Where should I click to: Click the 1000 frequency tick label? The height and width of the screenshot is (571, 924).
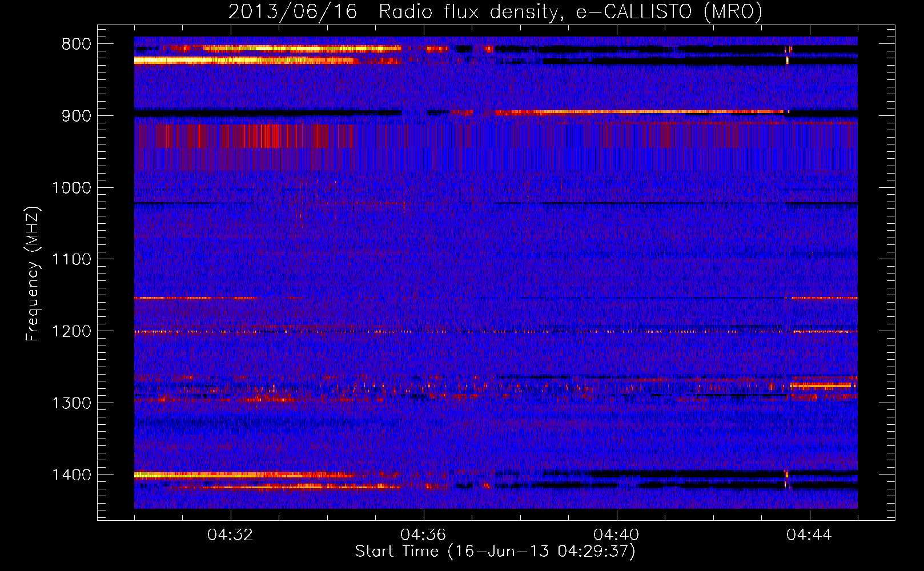pyautogui.click(x=71, y=188)
